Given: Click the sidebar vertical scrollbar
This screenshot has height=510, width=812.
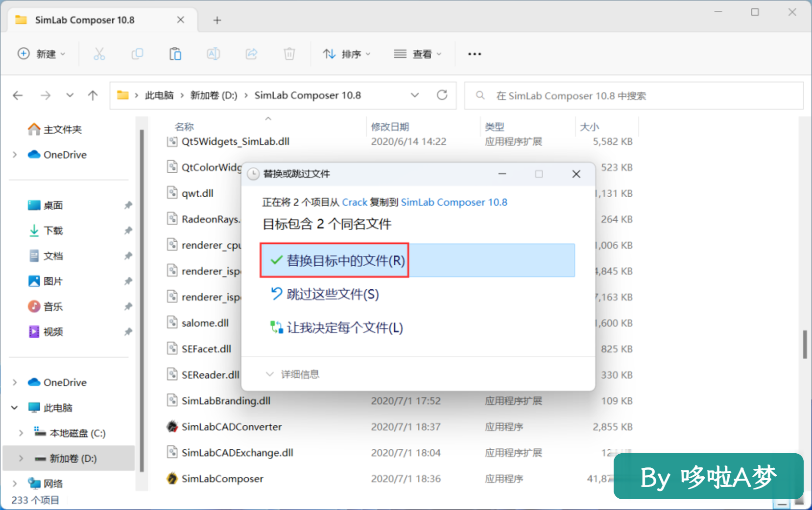Looking at the screenshot, I should click(142, 301).
